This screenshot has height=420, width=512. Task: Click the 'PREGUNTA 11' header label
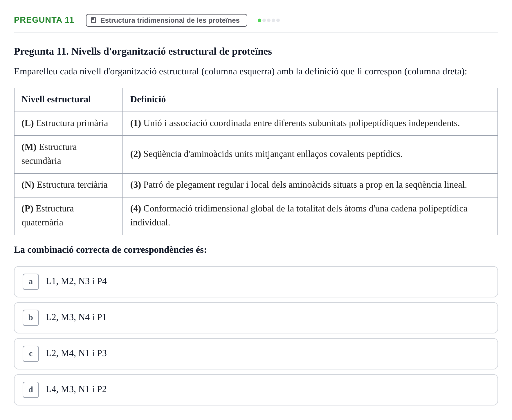tap(44, 20)
